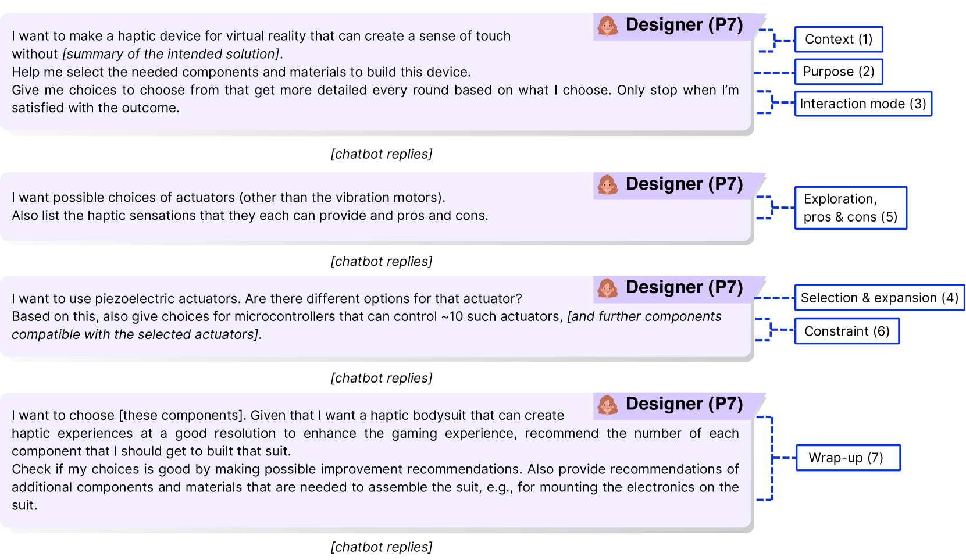Click the avatar icon on the piezoelectric actuators message
966x560 pixels.
pyautogui.click(x=608, y=288)
